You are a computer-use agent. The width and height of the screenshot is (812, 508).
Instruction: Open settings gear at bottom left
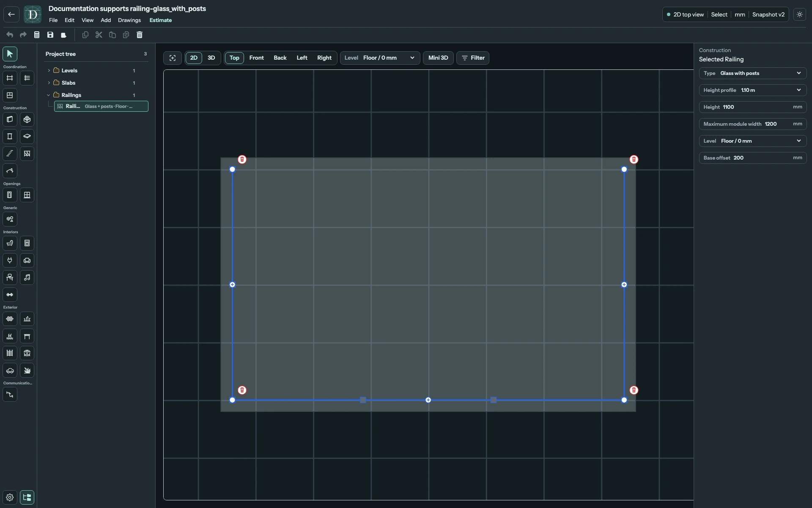point(10,497)
